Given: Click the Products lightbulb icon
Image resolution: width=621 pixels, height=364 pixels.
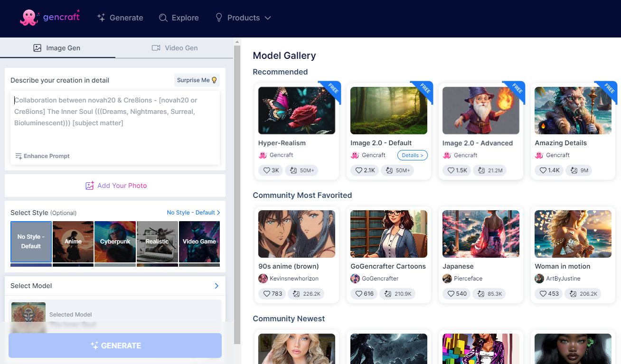Looking at the screenshot, I should (x=218, y=18).
